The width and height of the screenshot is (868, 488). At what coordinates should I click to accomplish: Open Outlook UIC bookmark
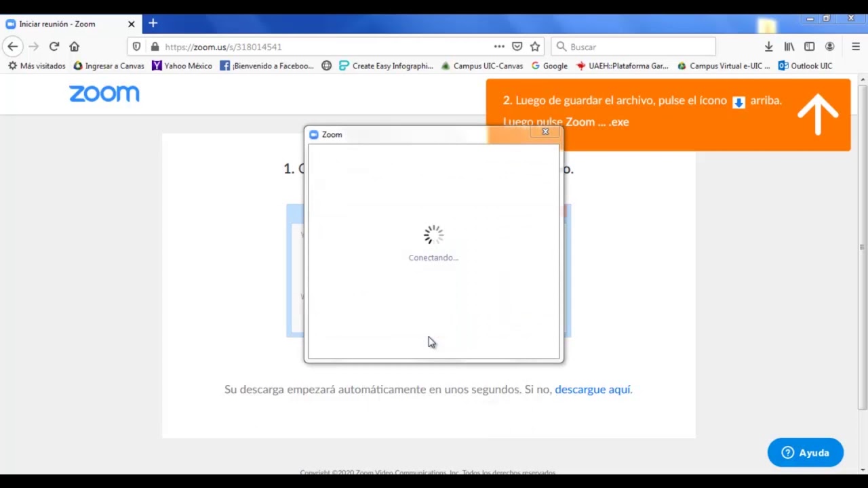[805, 66]
